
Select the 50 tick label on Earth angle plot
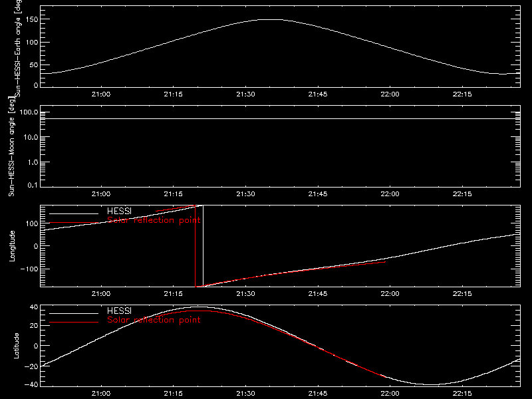pos(34,65)
